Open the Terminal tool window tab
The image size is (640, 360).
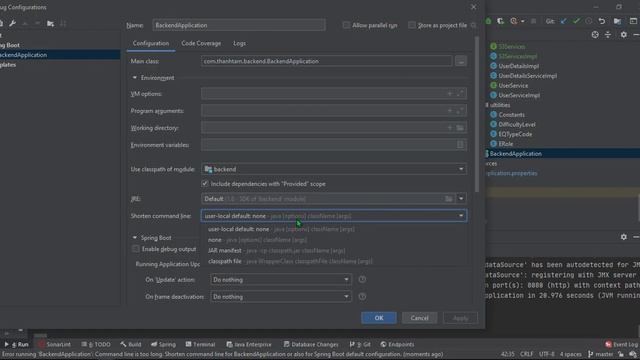200,344
